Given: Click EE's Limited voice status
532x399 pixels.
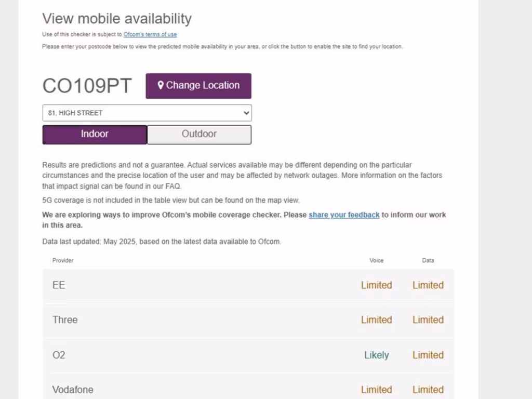Looking at the screenshot, I should (x=376, y=285).
